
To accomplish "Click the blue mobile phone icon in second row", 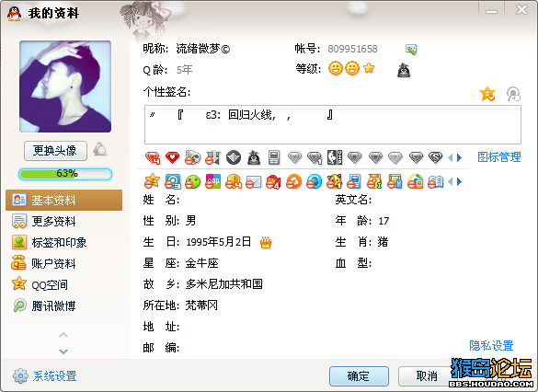I will [354, 181].
